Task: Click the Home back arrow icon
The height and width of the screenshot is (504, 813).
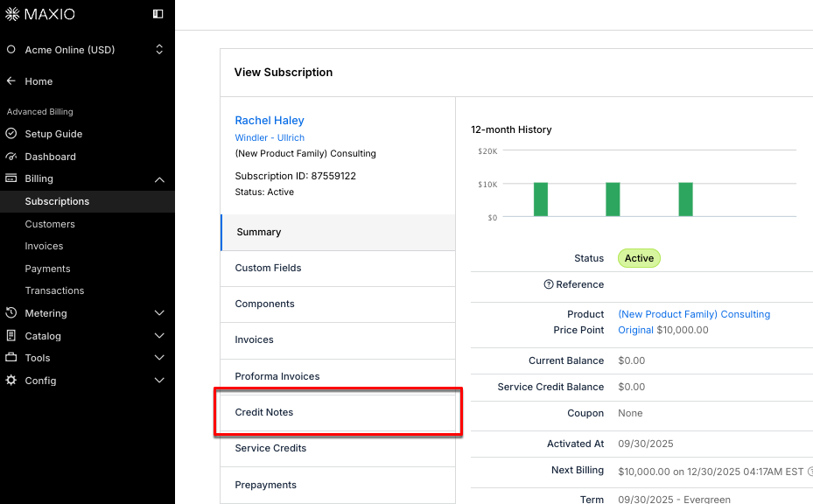Action: 11,80
